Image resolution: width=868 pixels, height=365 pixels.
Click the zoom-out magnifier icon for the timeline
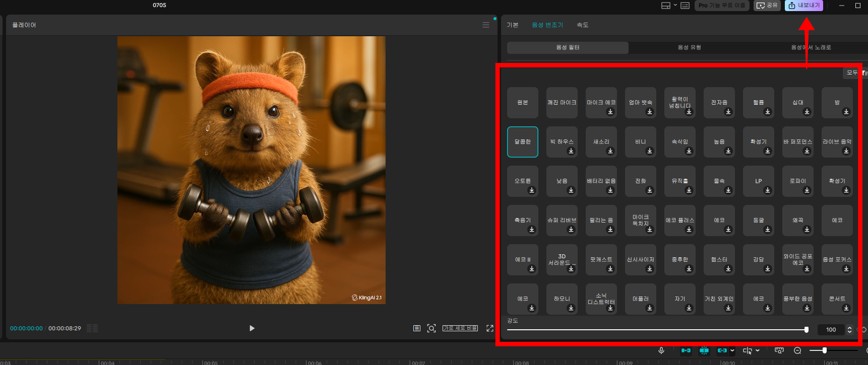click(797, 350)
